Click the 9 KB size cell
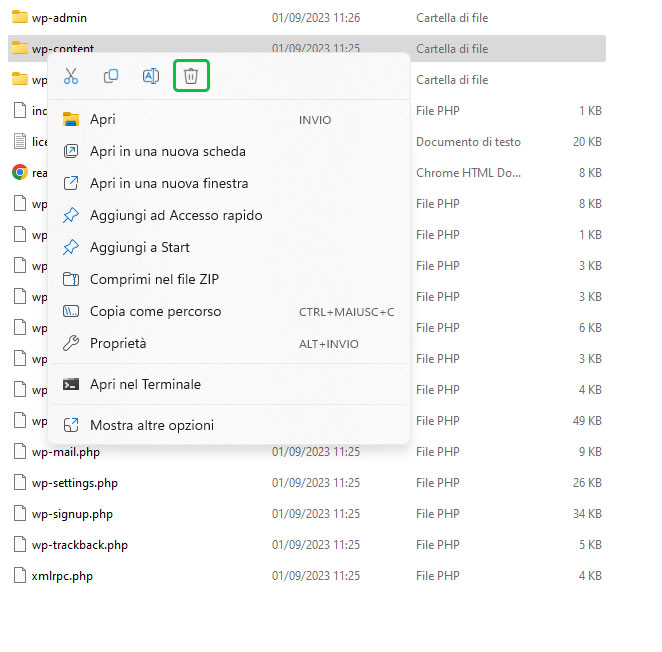The width and height of the screenshot is (662, 652). (x=590, y=451)
